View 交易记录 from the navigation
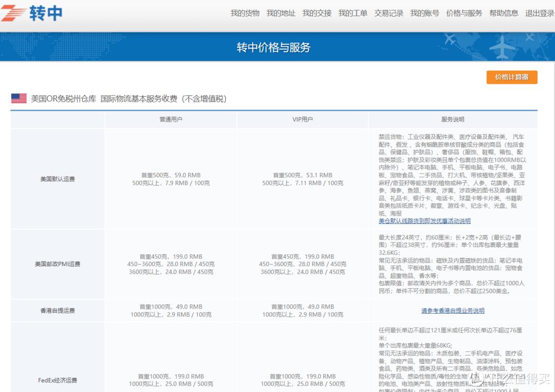Image resolution: width=555 pixels, height=392 pixels. pyautogui.click(x=388, y=14)
